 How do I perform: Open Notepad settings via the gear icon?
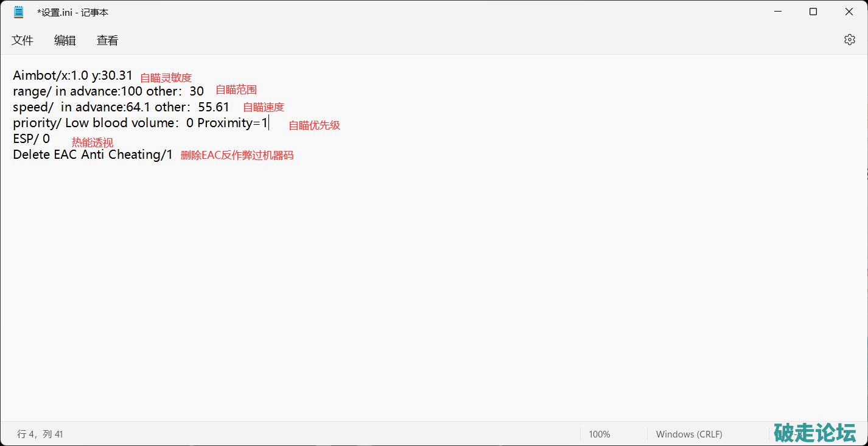pyautogui.click(x=849, y=40)
